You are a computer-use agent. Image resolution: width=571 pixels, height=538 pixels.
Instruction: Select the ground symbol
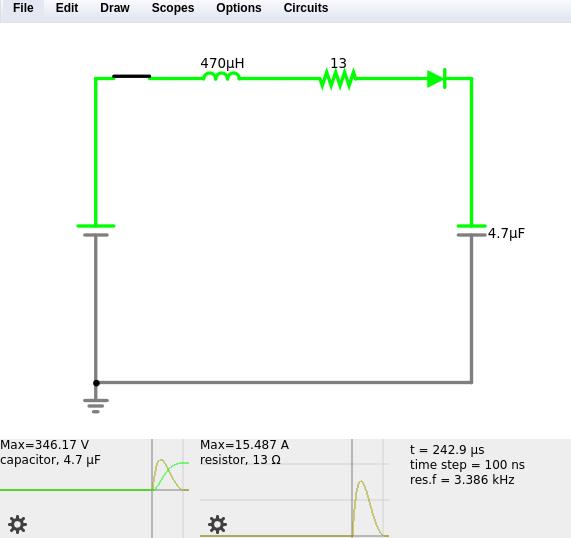[96, 406]
